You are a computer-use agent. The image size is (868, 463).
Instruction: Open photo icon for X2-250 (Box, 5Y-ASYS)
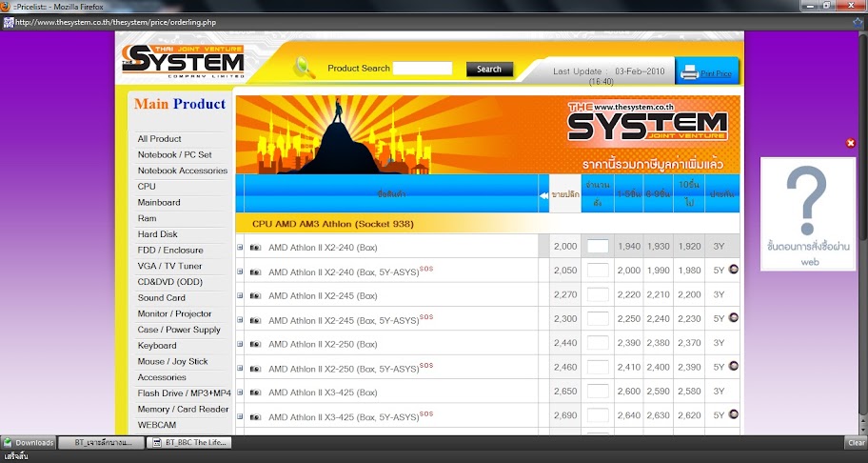point(255,369)
